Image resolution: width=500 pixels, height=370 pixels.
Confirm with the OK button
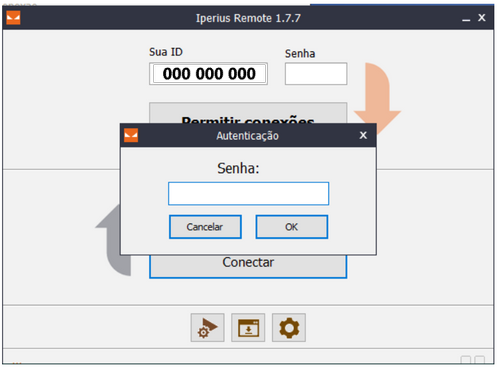point(292,227)
